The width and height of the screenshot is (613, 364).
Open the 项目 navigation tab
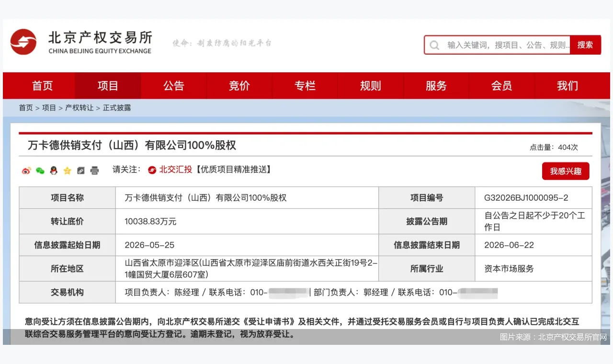pyautogui.click(x=108, y=86)
